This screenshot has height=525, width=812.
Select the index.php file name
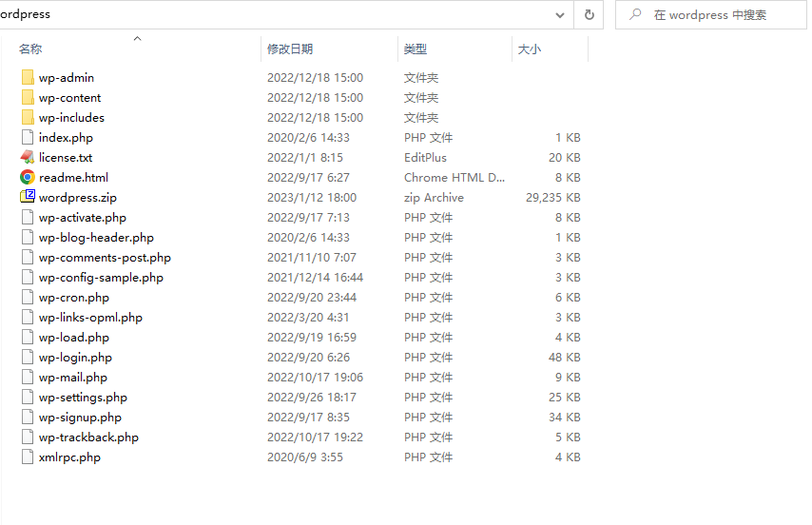(66, 137)
